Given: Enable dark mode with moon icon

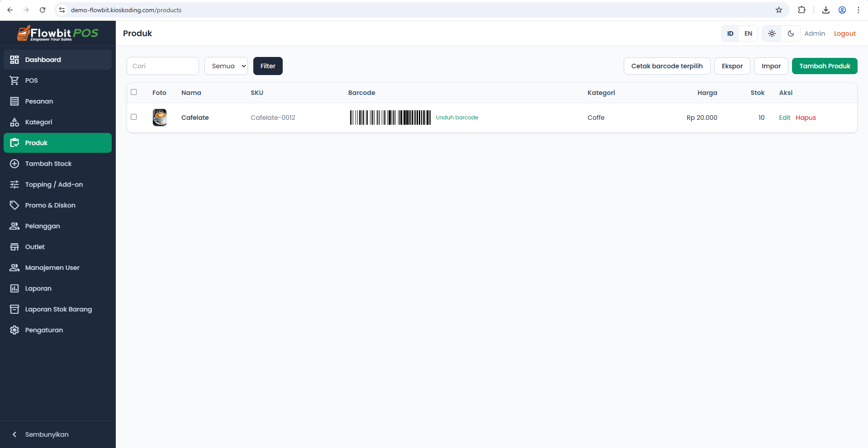Looking at the screenshot, I should click(x=790, y=33).
